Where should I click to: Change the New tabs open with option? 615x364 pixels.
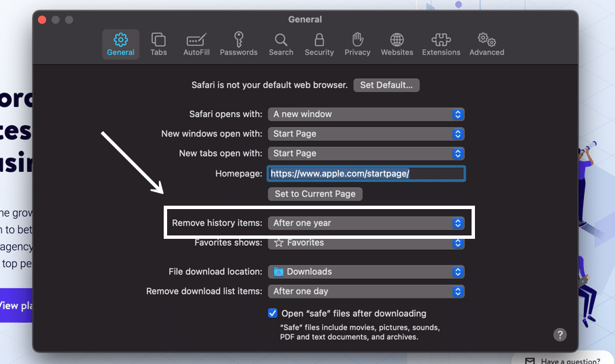tap(366, 154)
